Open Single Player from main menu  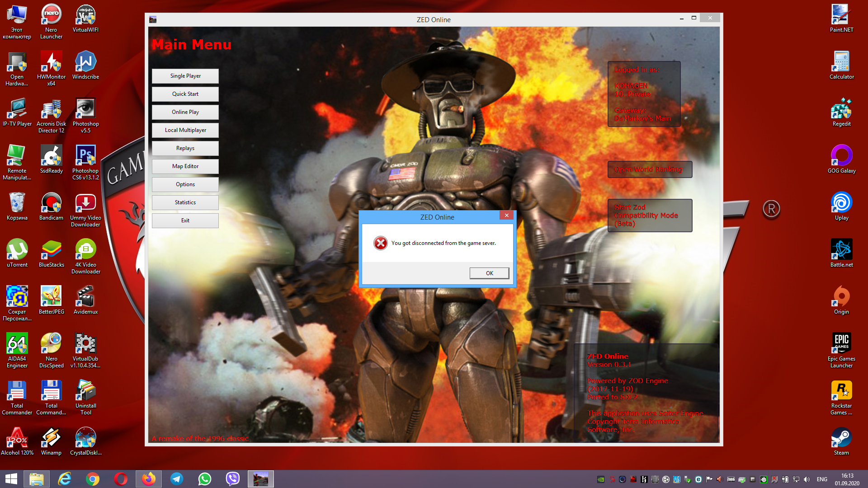point(185,76)
